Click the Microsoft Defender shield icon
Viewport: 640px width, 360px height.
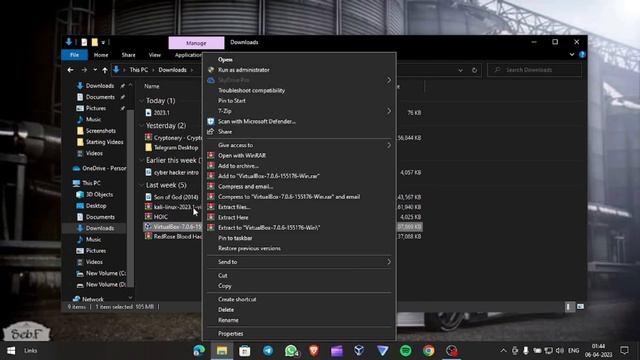(x=211, y=121)
